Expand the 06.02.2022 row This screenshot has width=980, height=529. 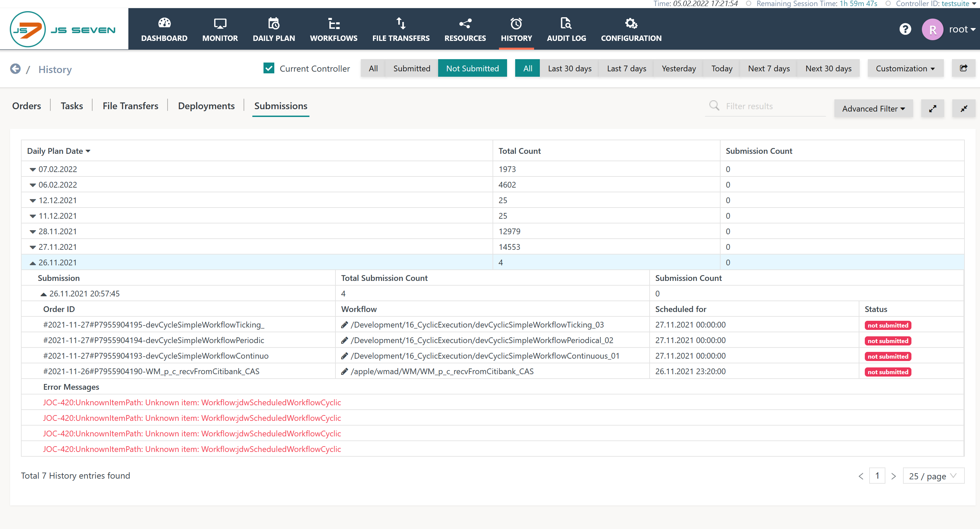click(33, 185)
